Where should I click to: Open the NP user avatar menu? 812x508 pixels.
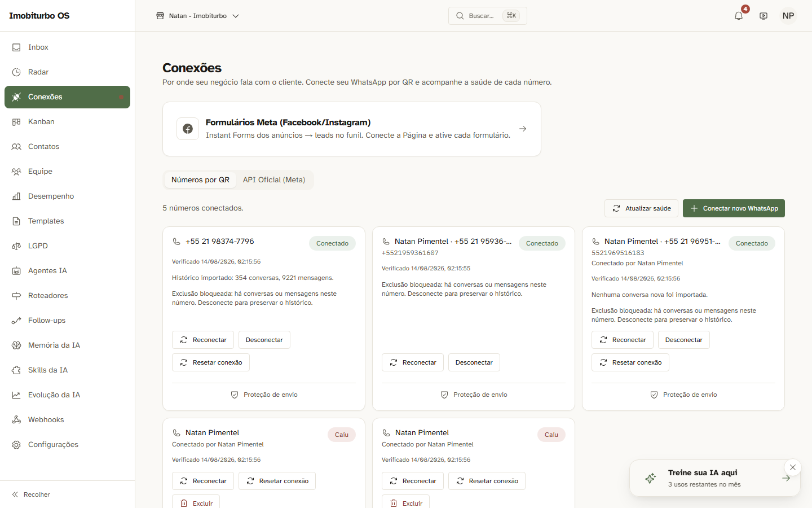point(788,16)
